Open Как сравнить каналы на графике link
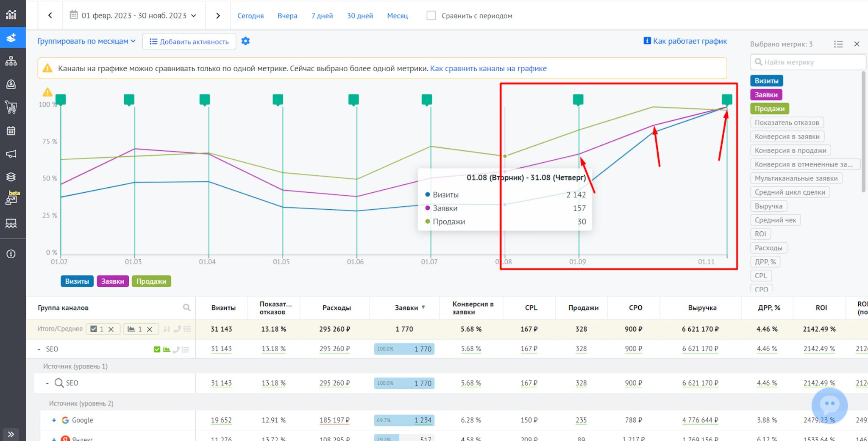 coord(488,68)
